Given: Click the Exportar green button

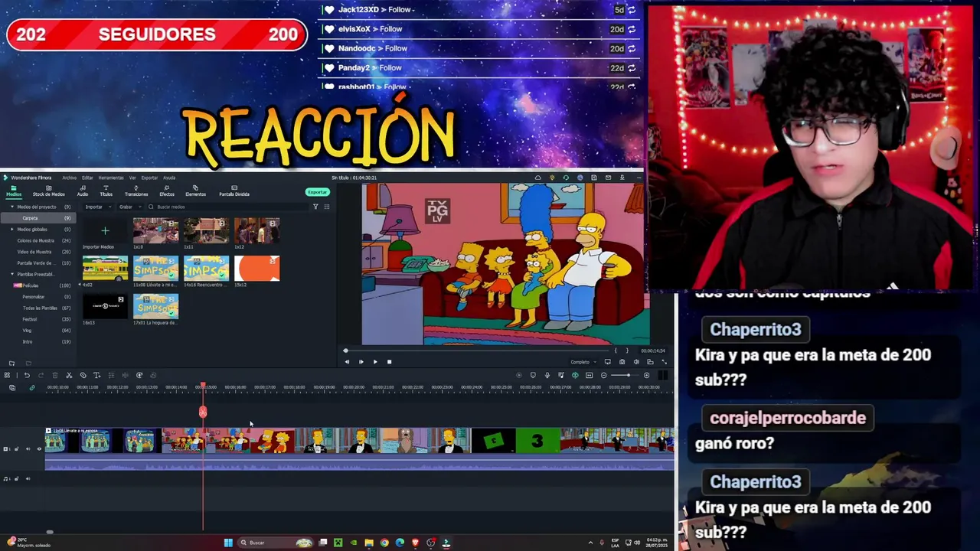Looking at the screenshot, I should [318, 192].
